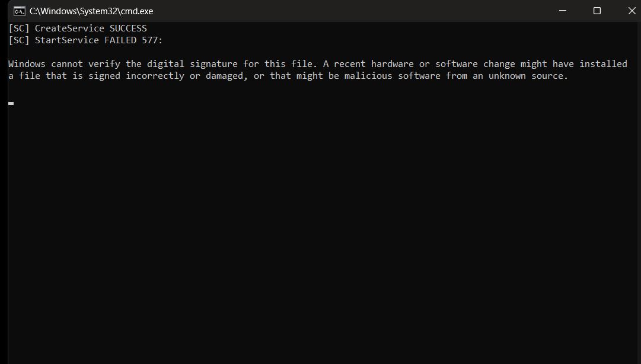Click the [SC] CreateService SUCCESS line
641x364 pixels.
pos(76,28)
